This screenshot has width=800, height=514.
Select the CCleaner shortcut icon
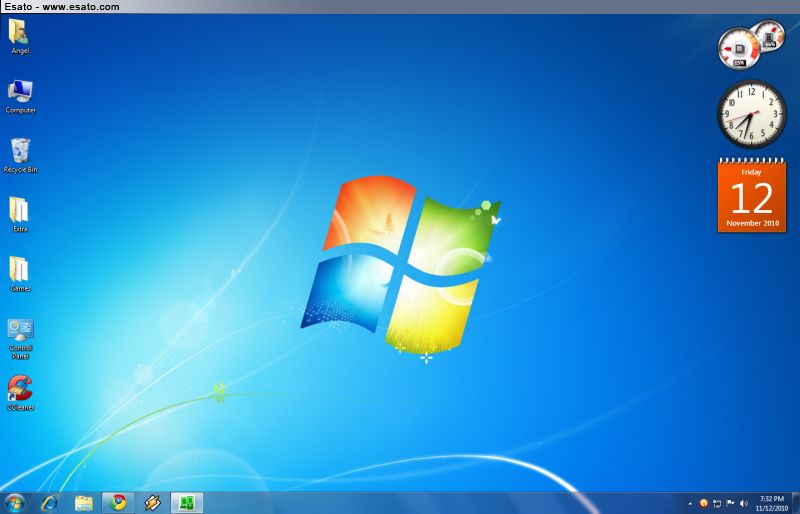pyautogui.click(x=20, y=393)
